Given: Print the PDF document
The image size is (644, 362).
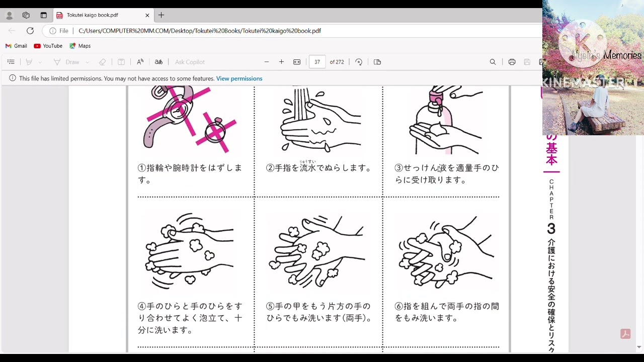Looking at the screenshot, I should [x=512, y=62].
